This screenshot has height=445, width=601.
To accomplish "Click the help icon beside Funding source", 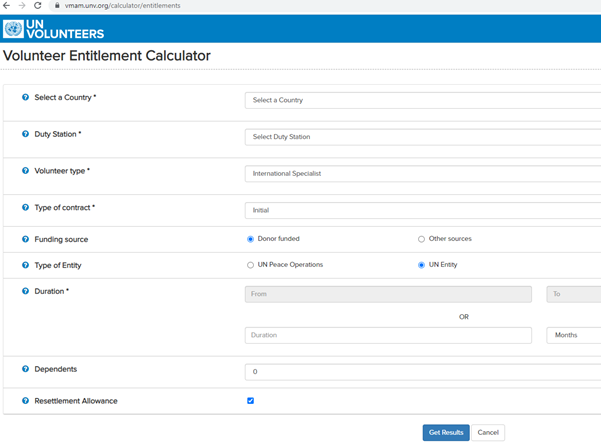I will [25, 239].
